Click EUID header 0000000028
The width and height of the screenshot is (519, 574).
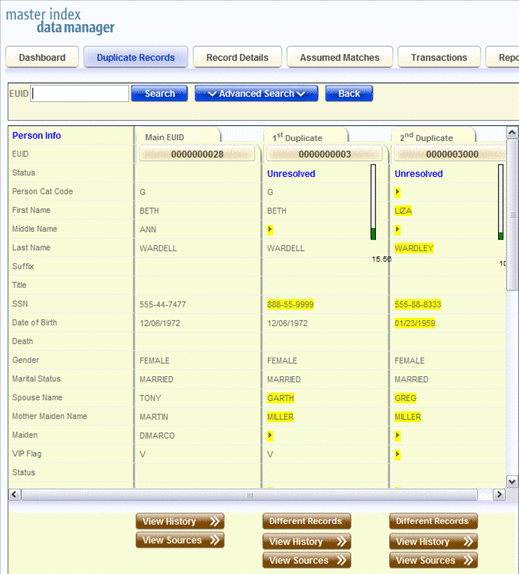(x=197, y=154)
